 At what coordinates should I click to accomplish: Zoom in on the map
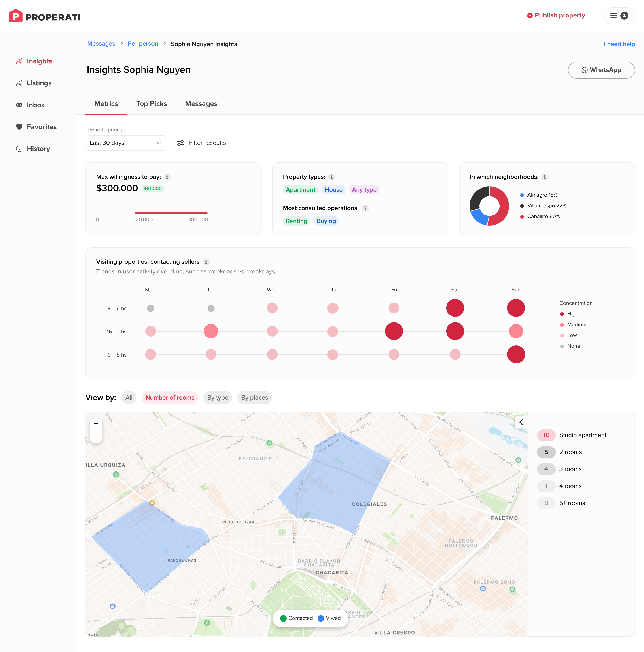(x=96, y=424)
